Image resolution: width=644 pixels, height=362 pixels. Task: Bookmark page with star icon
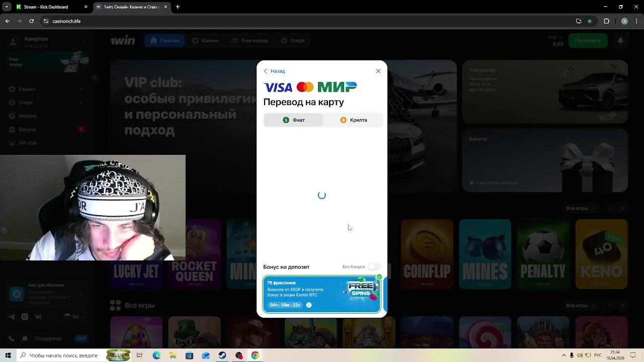[x=589, y=21]
